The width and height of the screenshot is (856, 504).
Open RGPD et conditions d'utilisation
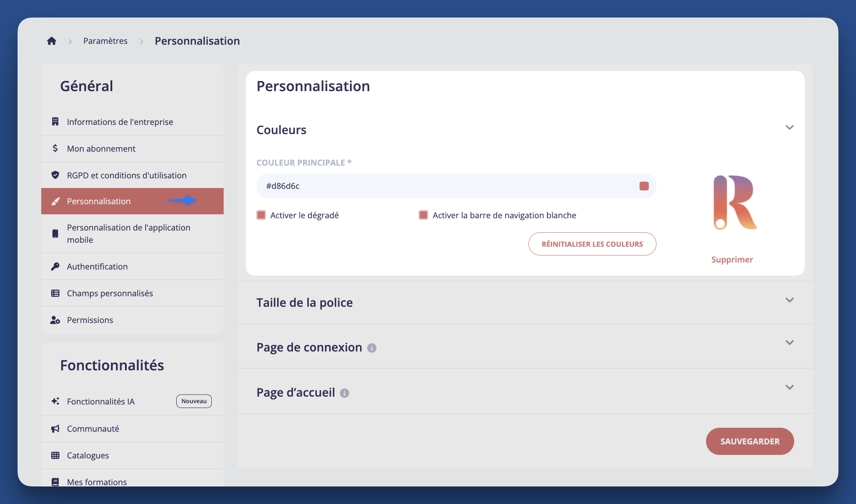pos(132,175)
